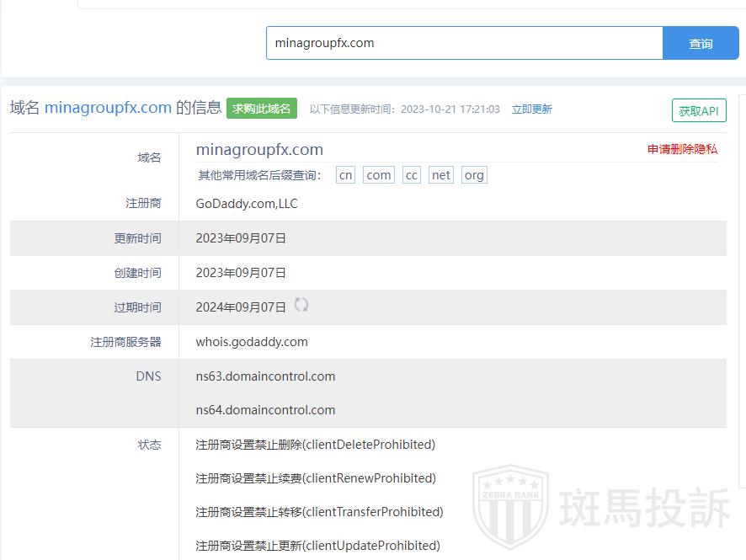Click the ns64.domaincontrol.com DNS entry

click(x=265, y=410)
